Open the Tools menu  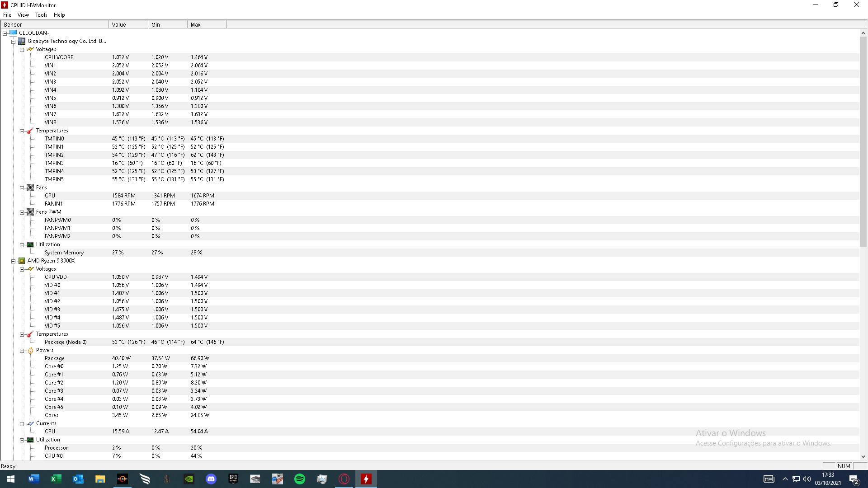click(41, 14)
